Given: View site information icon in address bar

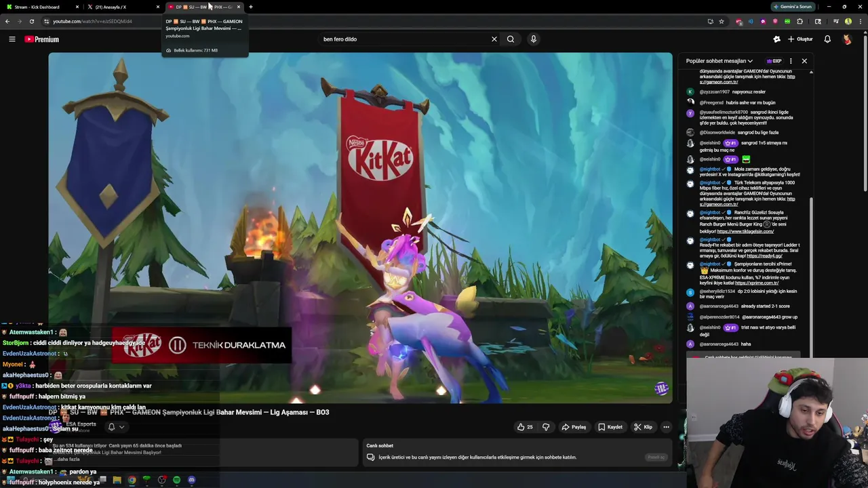Looking at the screenshot, I should pos(46,21).
